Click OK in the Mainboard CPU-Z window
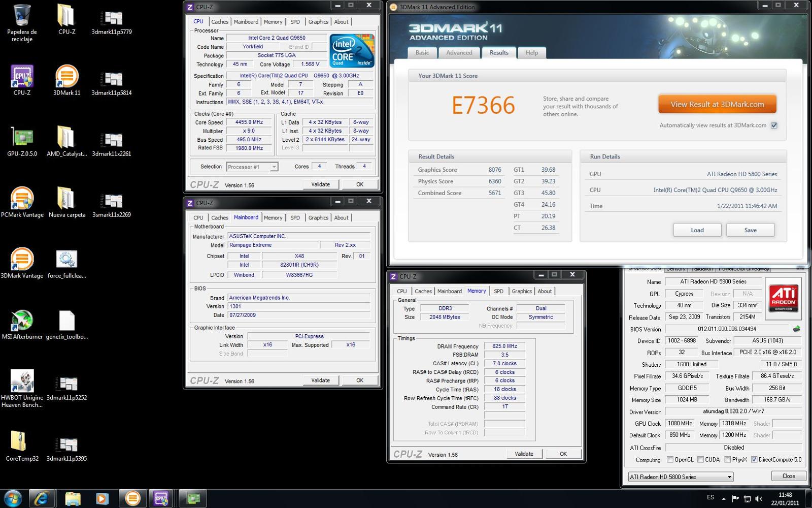Screen dimensions: 812x508 pos(360,380)
